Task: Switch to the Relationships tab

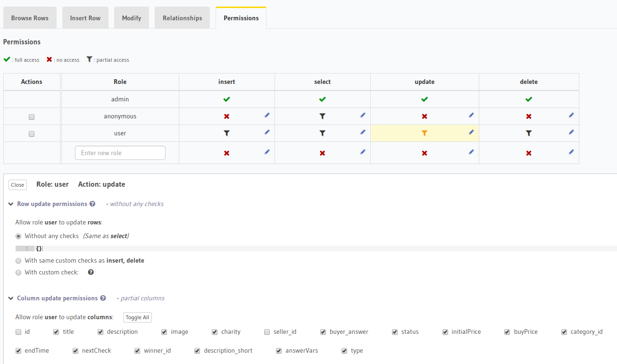Action: 183,18
